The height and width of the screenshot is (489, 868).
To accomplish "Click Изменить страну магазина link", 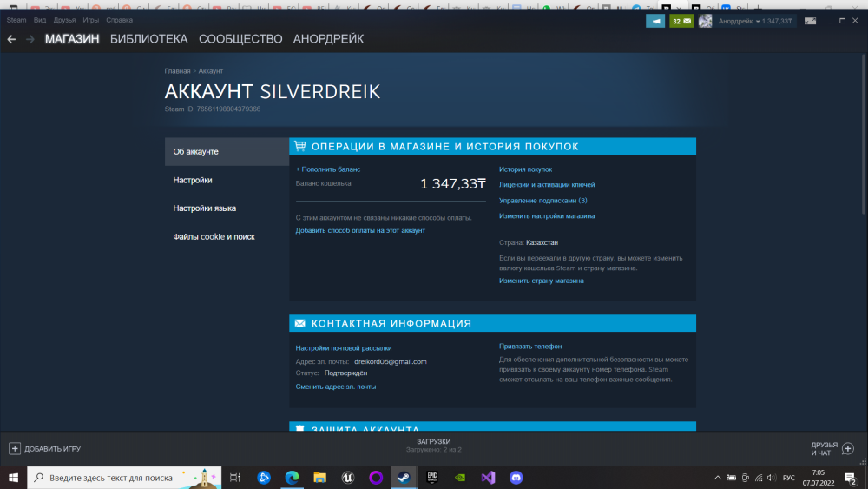I will tap(541, 281).
